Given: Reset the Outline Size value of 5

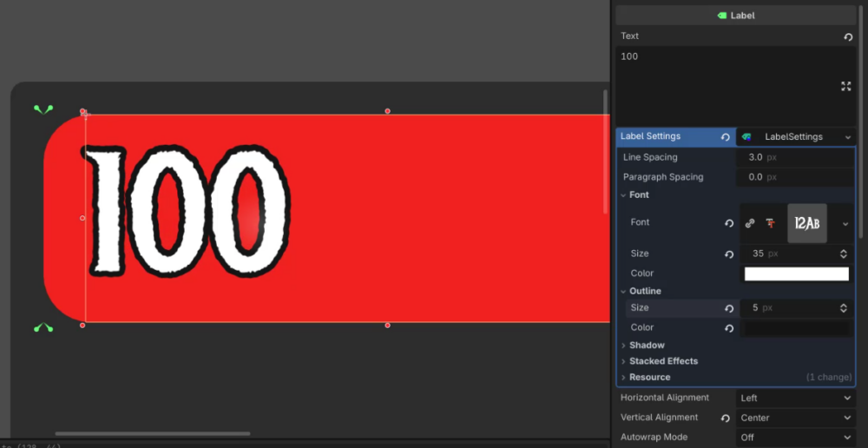Looking at the screenshot, I should point(729,308).
